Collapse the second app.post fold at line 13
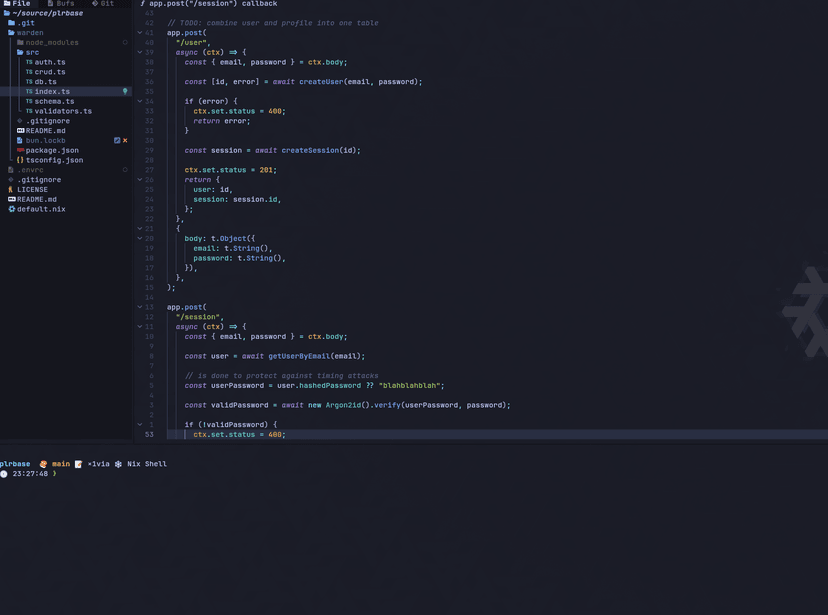 tap(140, 307)
